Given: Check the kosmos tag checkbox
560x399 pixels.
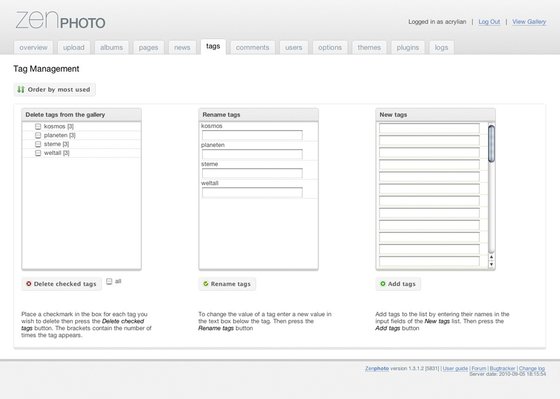Looking at the screenshot, I should (38, 126).
